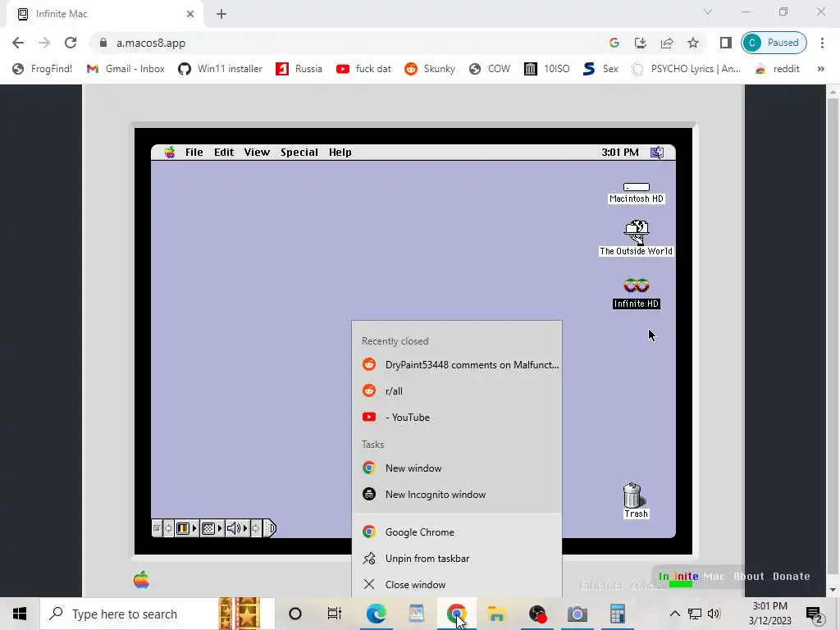Open the Paused profile button
Screen dimensions: 840x630
click(x=774, y=43)
